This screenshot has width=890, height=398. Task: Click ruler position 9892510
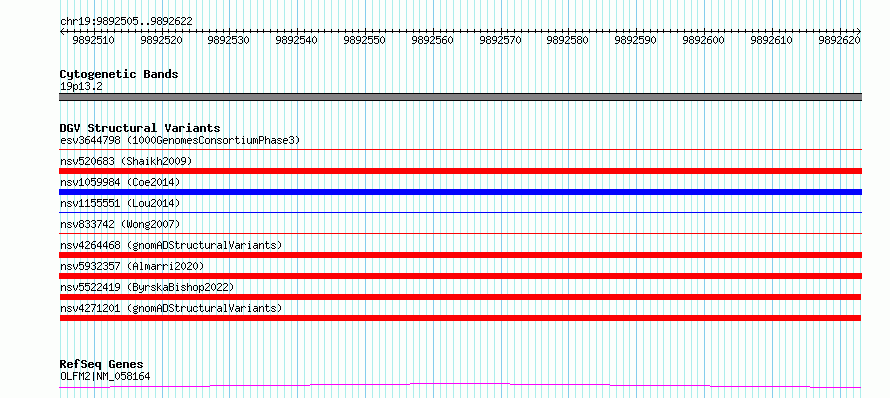pos(94,40)
